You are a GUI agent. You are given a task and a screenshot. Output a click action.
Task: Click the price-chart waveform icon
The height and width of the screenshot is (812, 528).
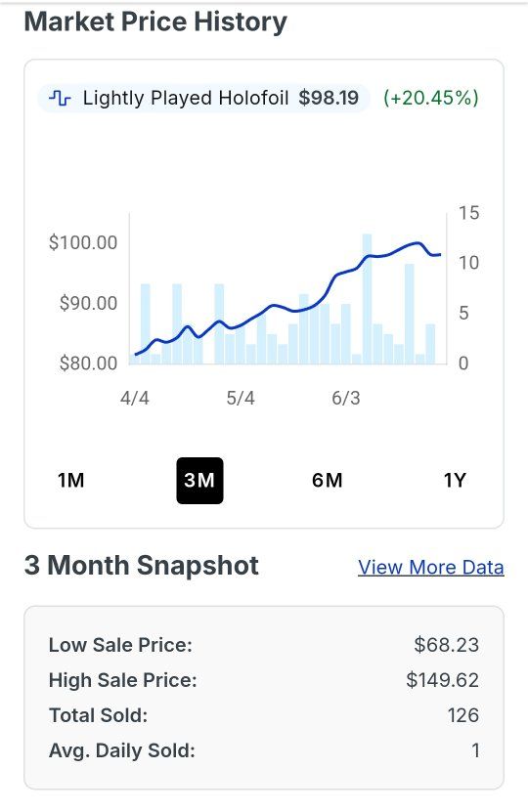coord(60,98)
